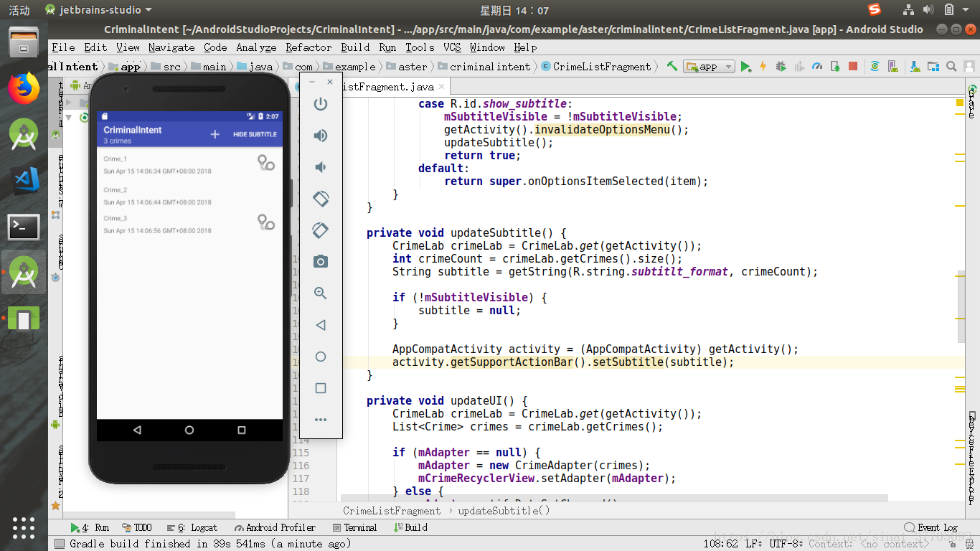The image size is (980, 551).
Task: Select the Crime_2 list item
Action: click(x=189, y=196)
